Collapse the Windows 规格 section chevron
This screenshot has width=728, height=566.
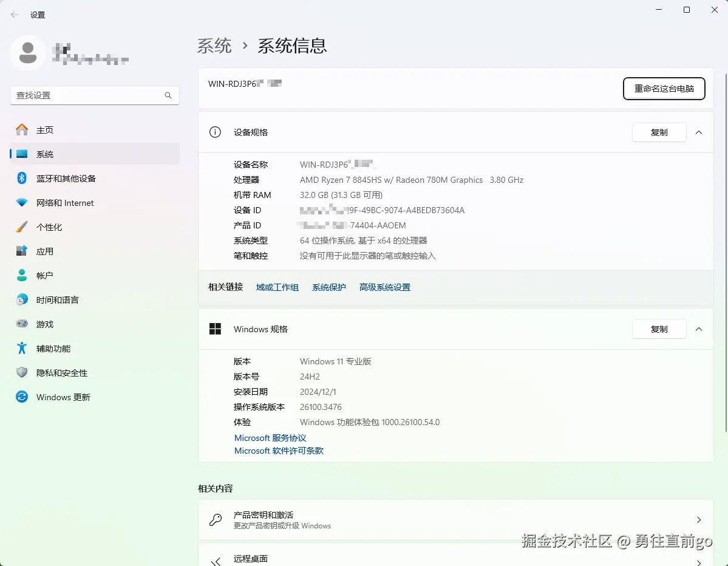pos(698,329)
